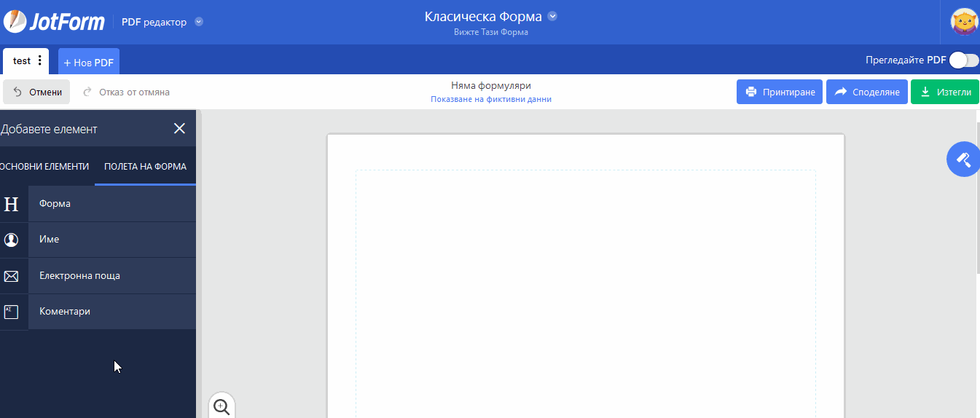Open the Показване на фиктивни данни link
Image resolution: width=980 pixels, height=418 pixels.
(490, 99)
